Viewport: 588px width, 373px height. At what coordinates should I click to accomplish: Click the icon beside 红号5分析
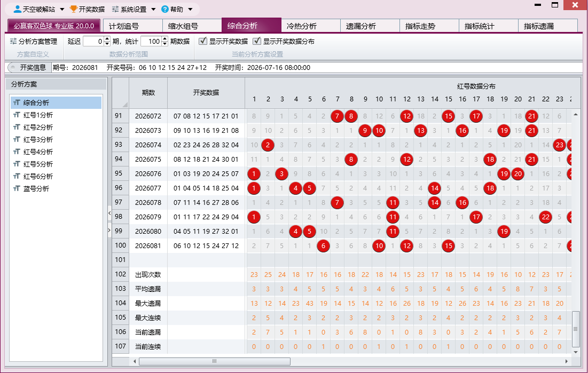[x=17, y=164]
